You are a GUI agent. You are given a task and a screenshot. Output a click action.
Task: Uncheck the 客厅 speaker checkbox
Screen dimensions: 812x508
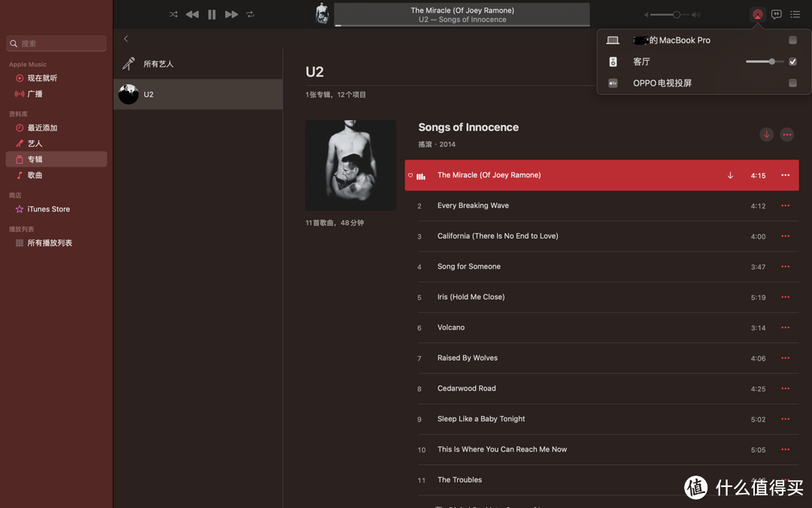coord(792,62)
